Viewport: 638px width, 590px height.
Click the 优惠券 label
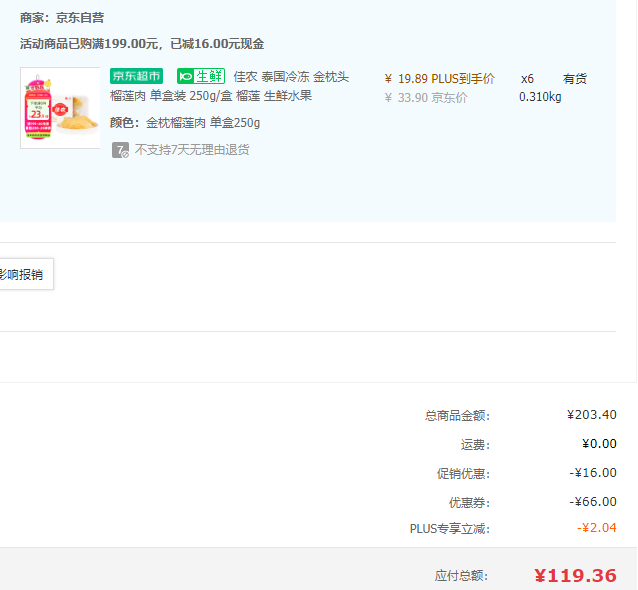point(470,503)
